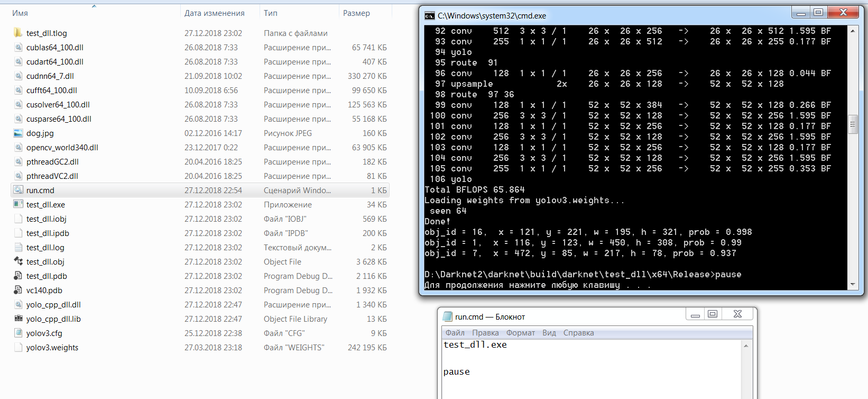868x399 pixels.
Task: Click the test_dll.obj object file icon
Action: click(18, 261)
